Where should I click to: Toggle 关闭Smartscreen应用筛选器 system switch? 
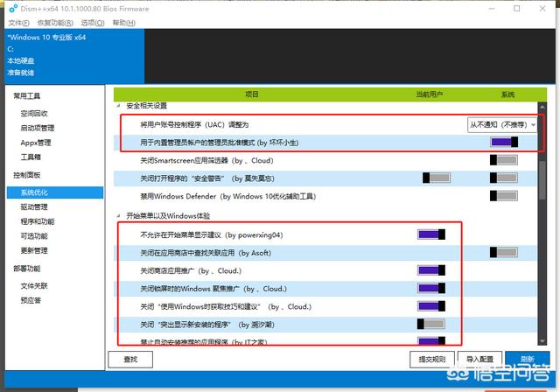(x=504, y=160)
